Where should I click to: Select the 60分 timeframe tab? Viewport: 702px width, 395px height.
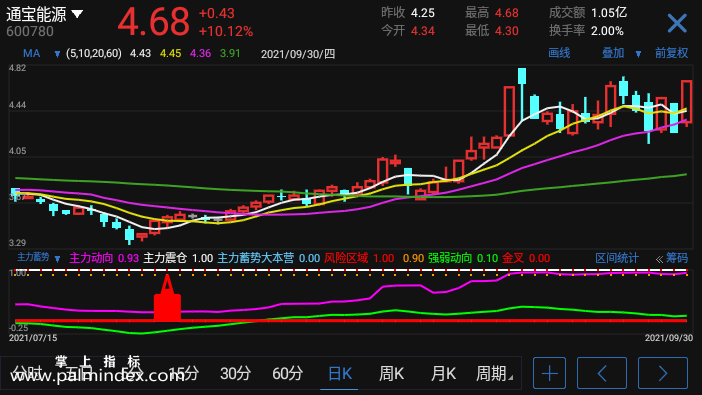[x=287, y=374]
